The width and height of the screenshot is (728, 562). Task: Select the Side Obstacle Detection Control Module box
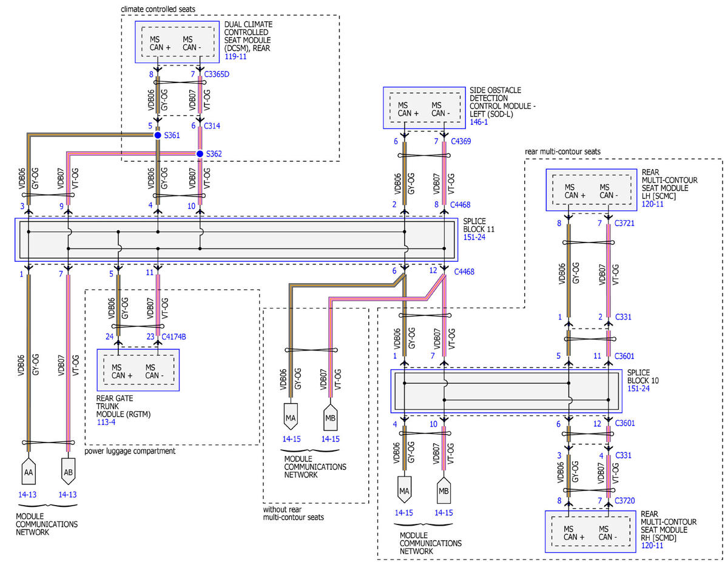[424, 108]
